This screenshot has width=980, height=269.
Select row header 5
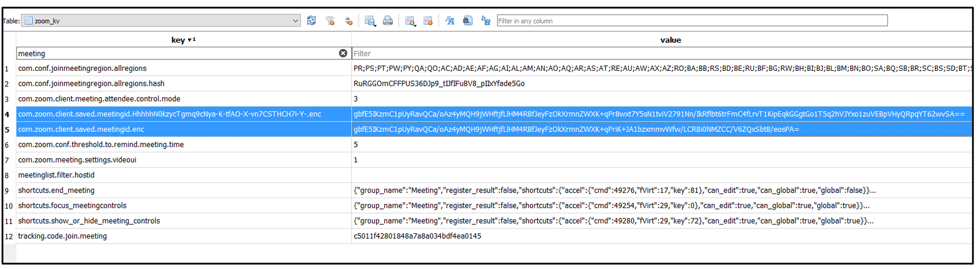[x=9, y=130]
